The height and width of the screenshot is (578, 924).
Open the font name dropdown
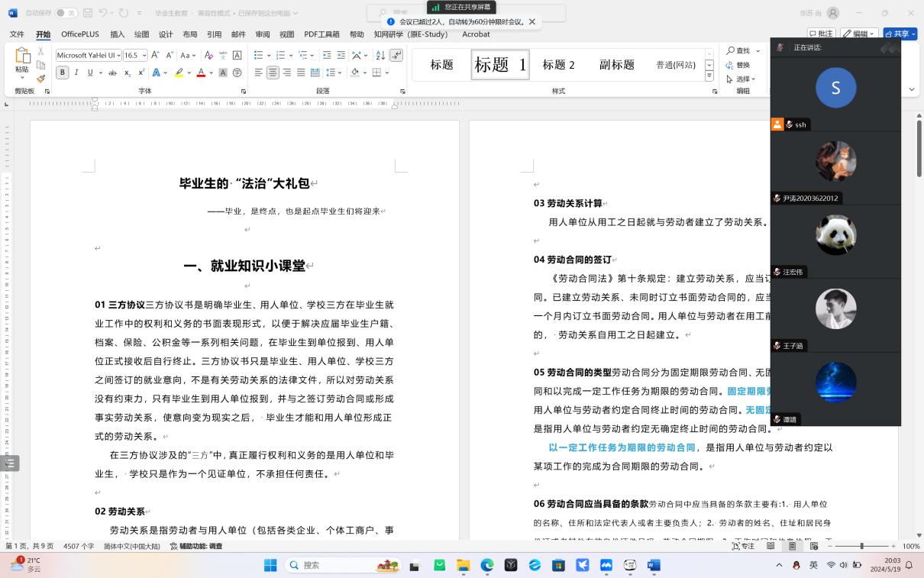[117, 55]
